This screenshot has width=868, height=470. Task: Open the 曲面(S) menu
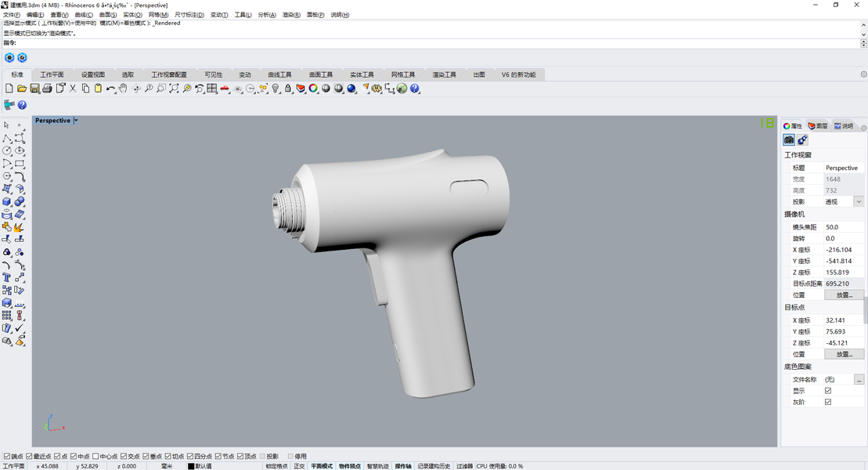[x=108, y=15]
